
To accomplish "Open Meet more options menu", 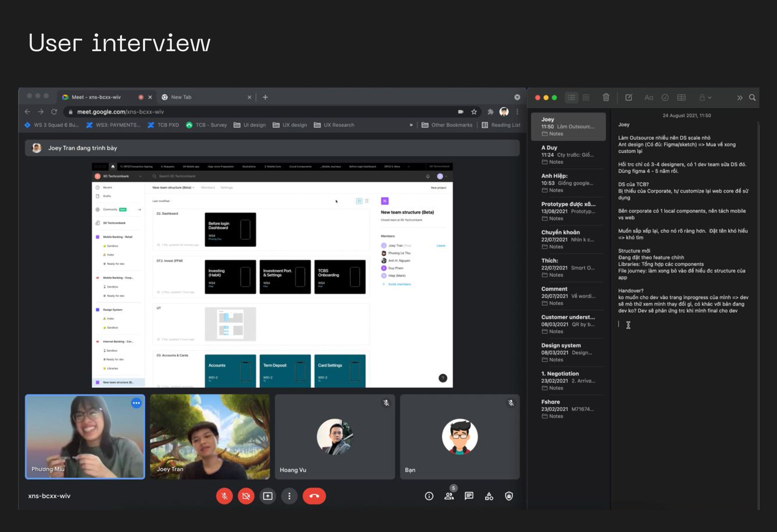I will point(290,496).
